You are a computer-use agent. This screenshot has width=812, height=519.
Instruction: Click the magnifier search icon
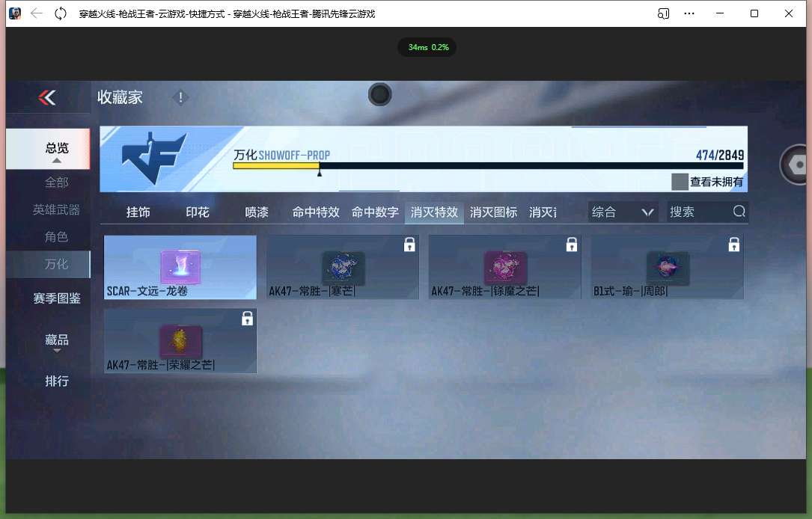pyautogui.click(x=739, y=211)
